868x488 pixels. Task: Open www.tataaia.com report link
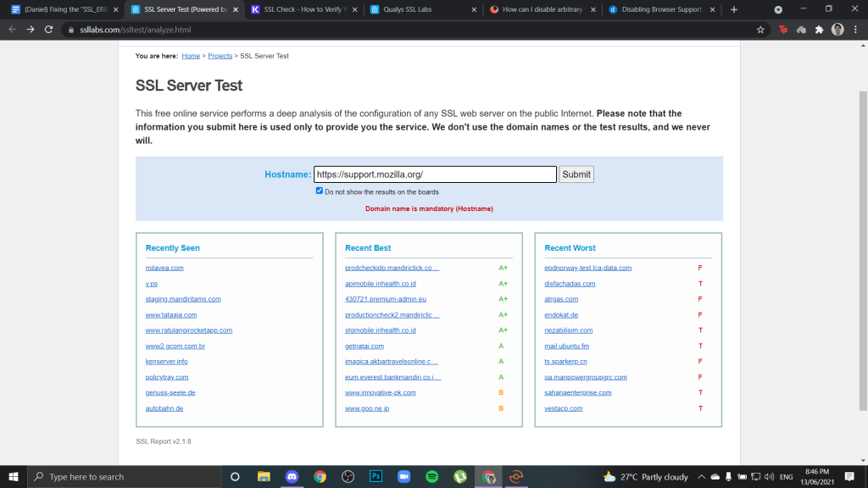[x=171, y=315]
